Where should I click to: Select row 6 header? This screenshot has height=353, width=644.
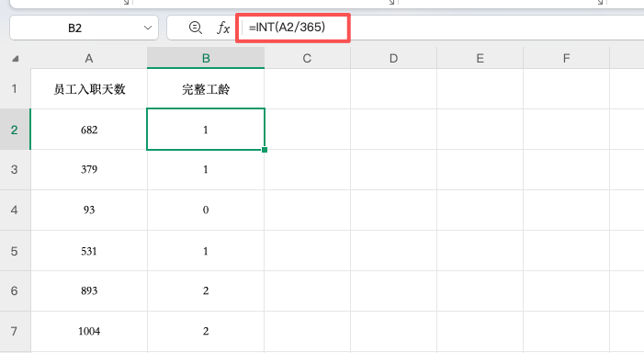[x=15, y=290]
